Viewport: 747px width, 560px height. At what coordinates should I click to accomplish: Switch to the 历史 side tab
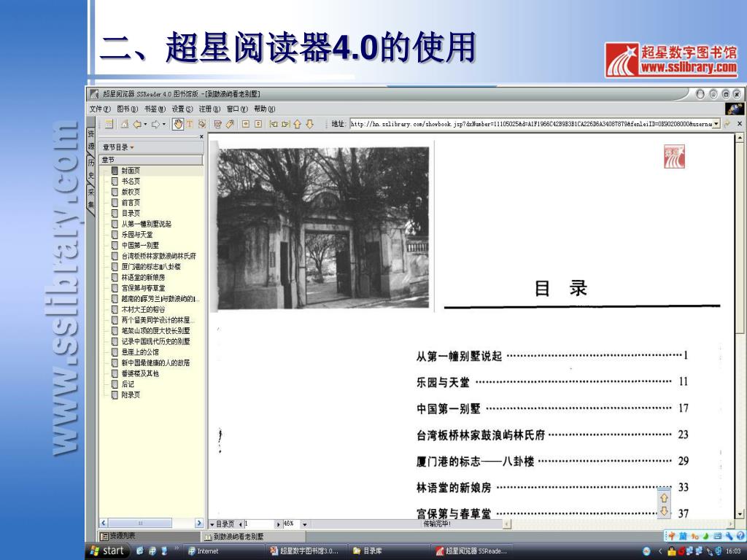pyautogui.click(x=90, y=168)
